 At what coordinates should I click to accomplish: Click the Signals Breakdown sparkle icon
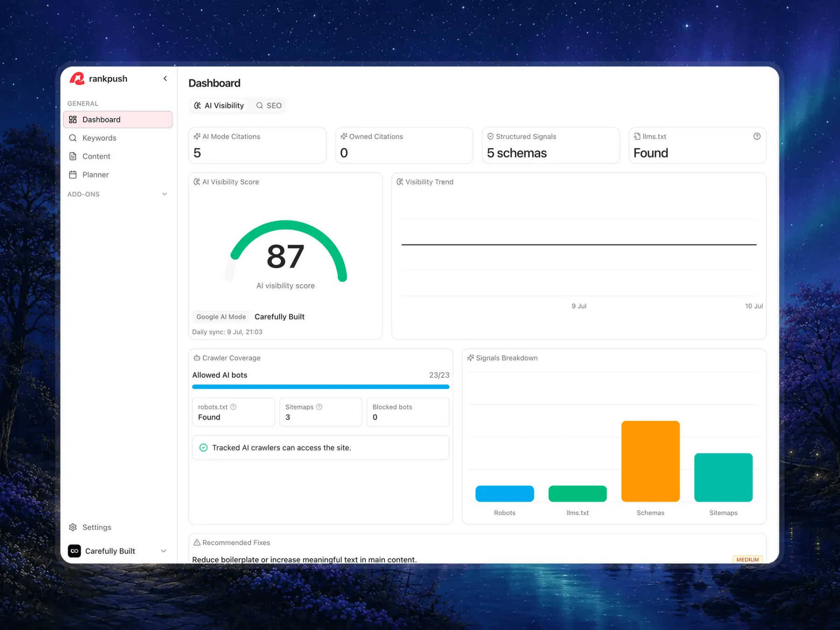pos(470,358)
